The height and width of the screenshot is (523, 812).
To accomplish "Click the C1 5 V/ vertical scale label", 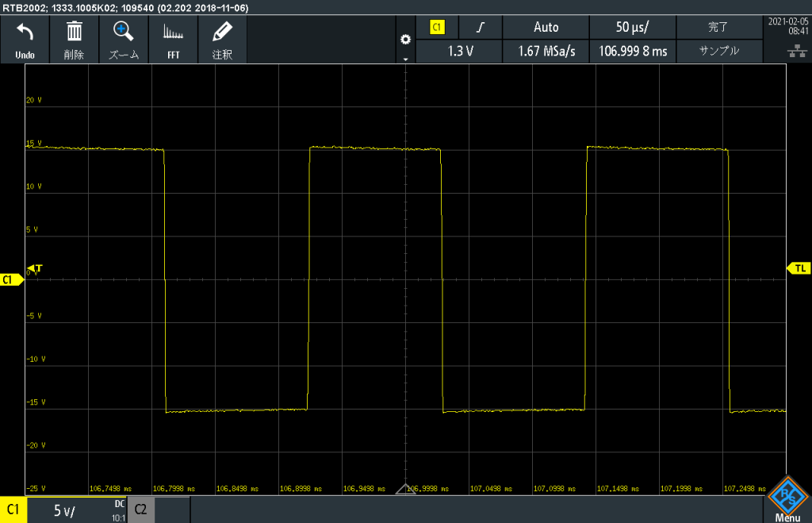I will 63,510.
